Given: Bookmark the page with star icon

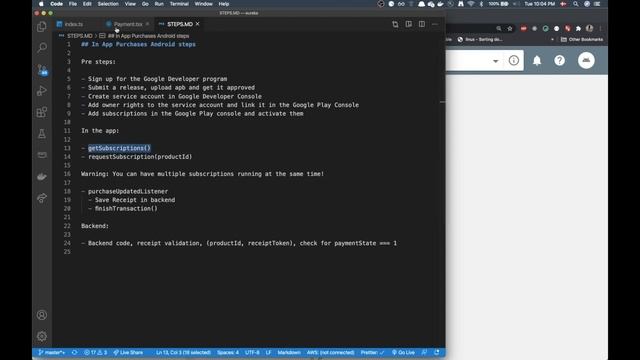Looking at the screenshot, I should click(510, 29).
